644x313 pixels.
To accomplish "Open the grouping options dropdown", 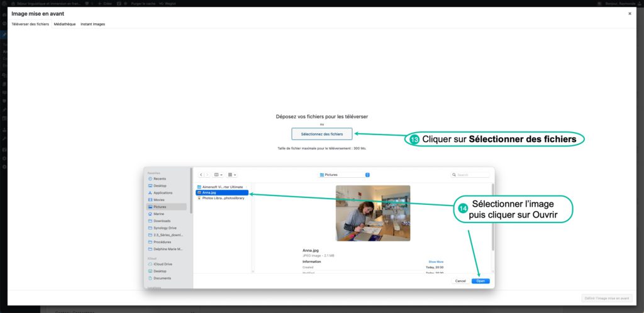I will point(231,175).
